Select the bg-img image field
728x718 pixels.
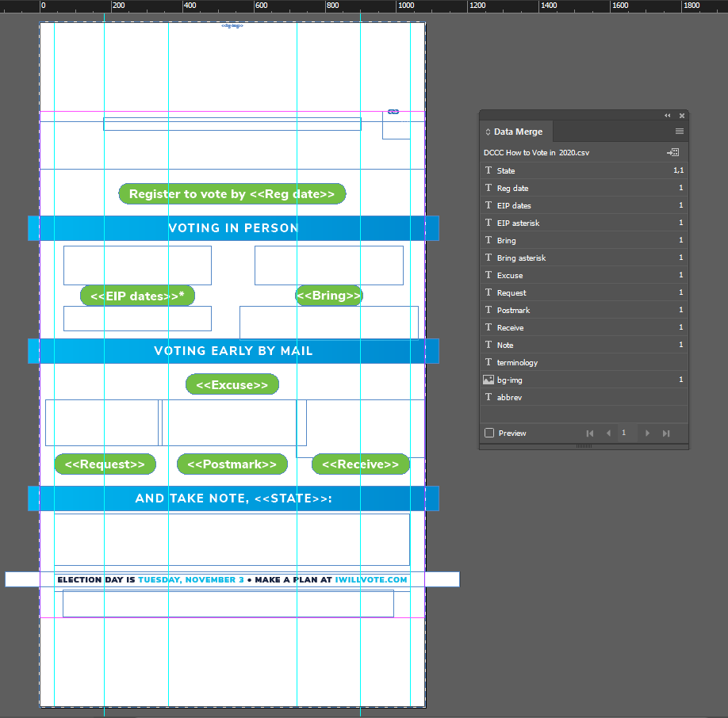click(x=584, y=380)
